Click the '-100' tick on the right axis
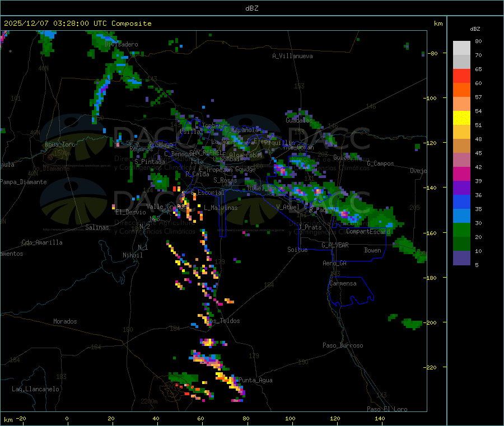Viewport: 504px width, 426px height. (x=431, y=99)
